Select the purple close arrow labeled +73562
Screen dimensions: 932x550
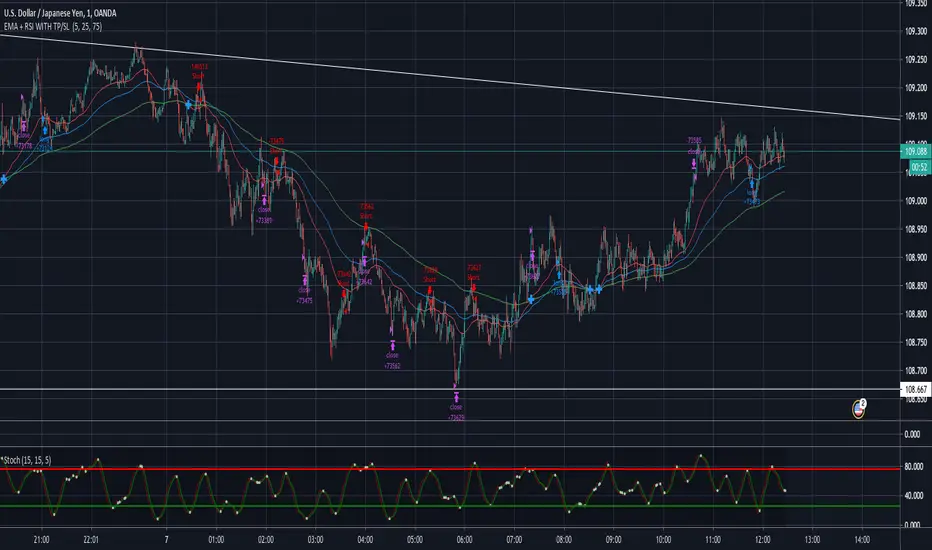click(x=392, y=345)
